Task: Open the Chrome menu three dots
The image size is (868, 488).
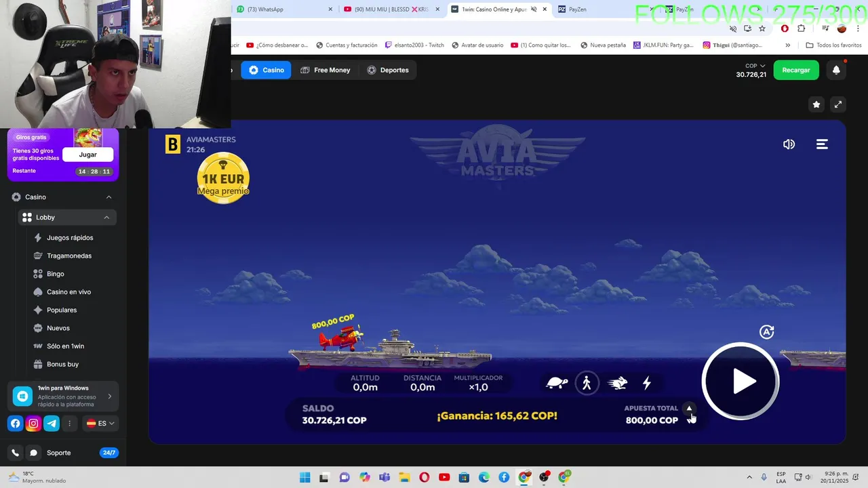Action: pyautogui.click(x=858, y=28)
